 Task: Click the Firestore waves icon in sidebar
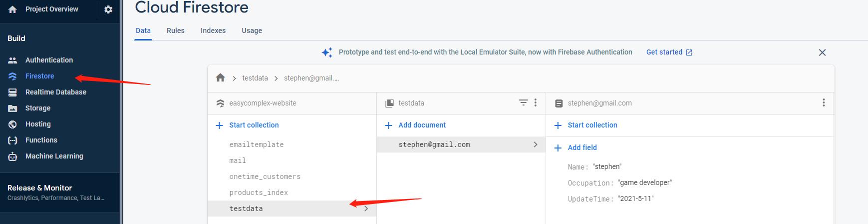(x=13, y=76)
